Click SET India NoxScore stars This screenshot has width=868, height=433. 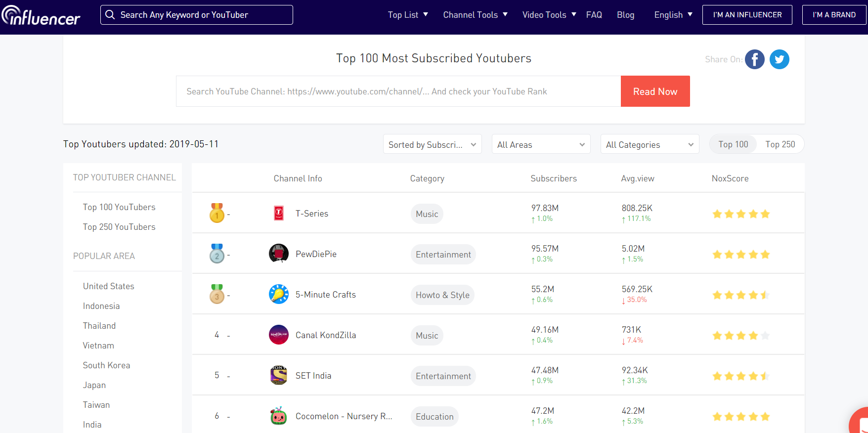click(741, 376)
